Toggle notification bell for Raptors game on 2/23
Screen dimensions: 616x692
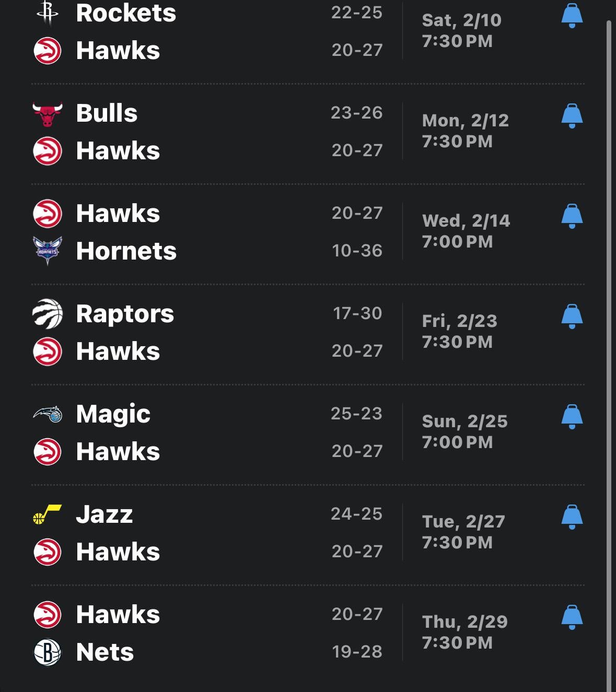tap(572, 316)
